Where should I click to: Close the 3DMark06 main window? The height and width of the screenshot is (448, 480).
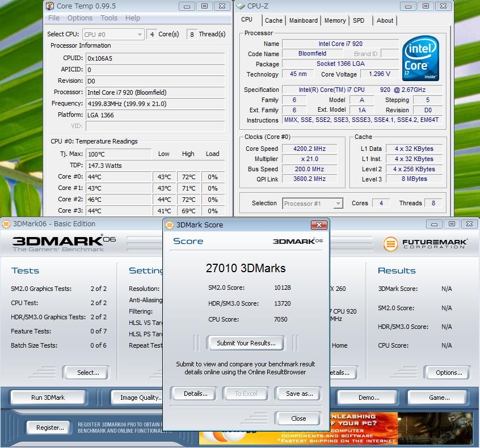tap(469, 224)
